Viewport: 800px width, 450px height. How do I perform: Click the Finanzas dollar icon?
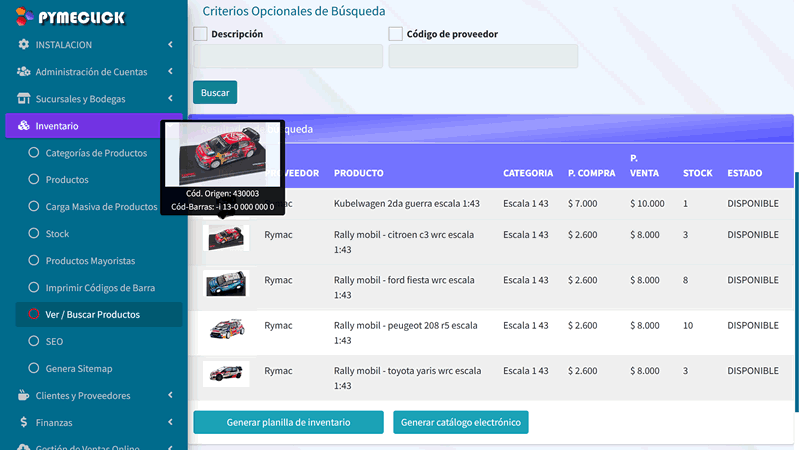23,422
